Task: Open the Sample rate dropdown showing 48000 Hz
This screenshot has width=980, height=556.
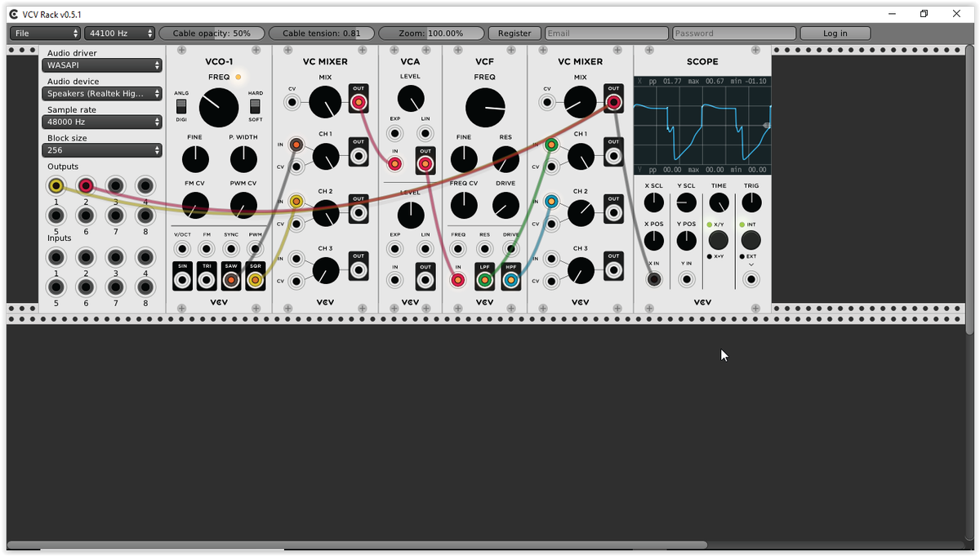Action: (101, 122)
